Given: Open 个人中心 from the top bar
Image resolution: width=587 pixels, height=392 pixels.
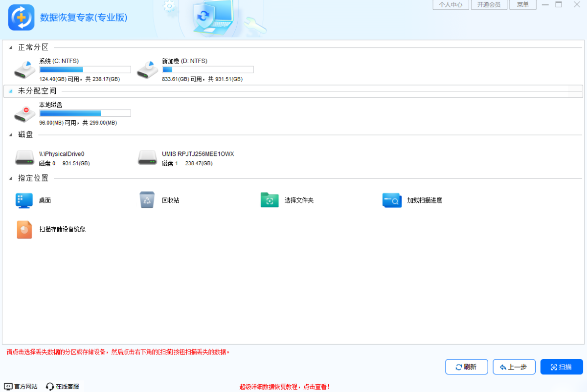Looking at the screenshot, I should click(451, 5).
